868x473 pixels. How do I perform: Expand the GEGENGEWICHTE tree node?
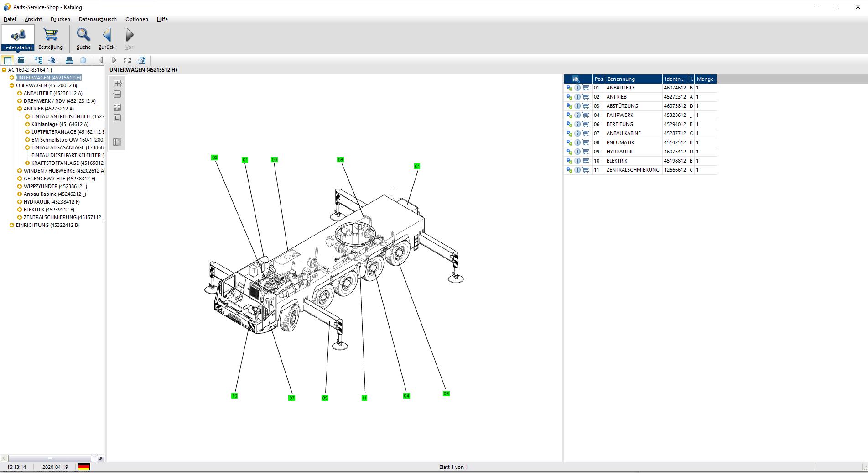coord(20,179)
